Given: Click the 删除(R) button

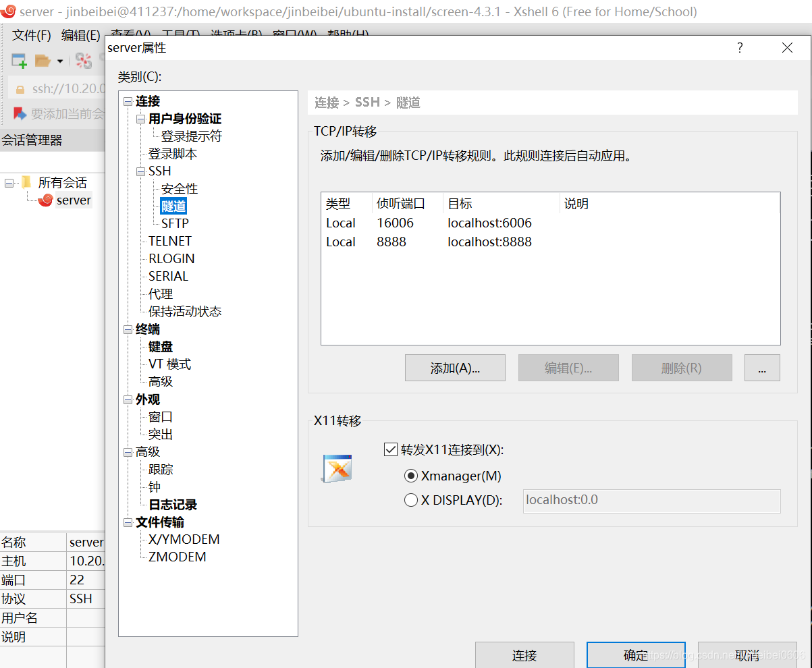Looking at the screenshot, I should click(x=682, y=368).
